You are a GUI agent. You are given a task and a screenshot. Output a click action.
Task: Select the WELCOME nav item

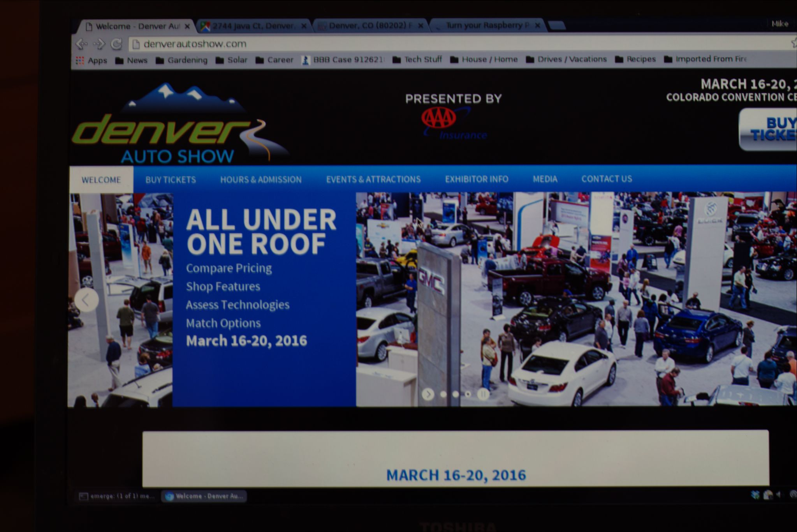[101, 180]
